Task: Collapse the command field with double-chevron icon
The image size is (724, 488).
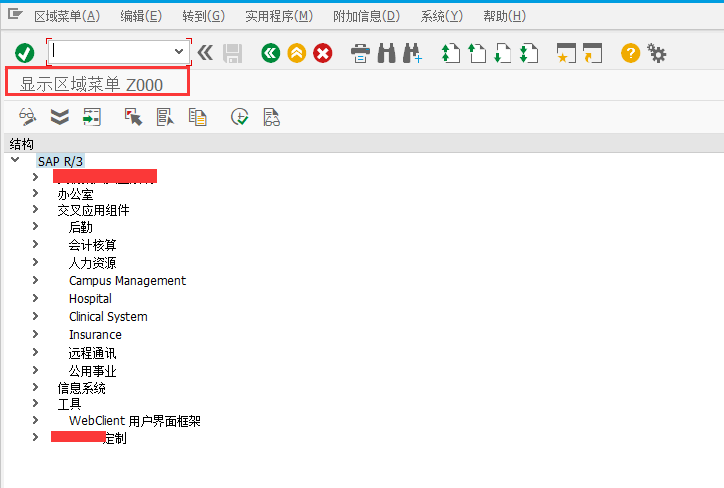Action: (x=205, y=53)
